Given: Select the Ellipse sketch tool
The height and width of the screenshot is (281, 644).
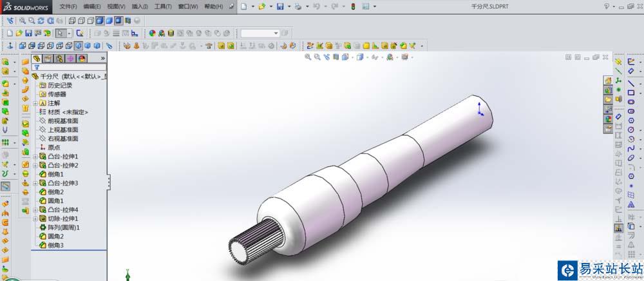Looking at the screenshot, I should click(631, 158).
